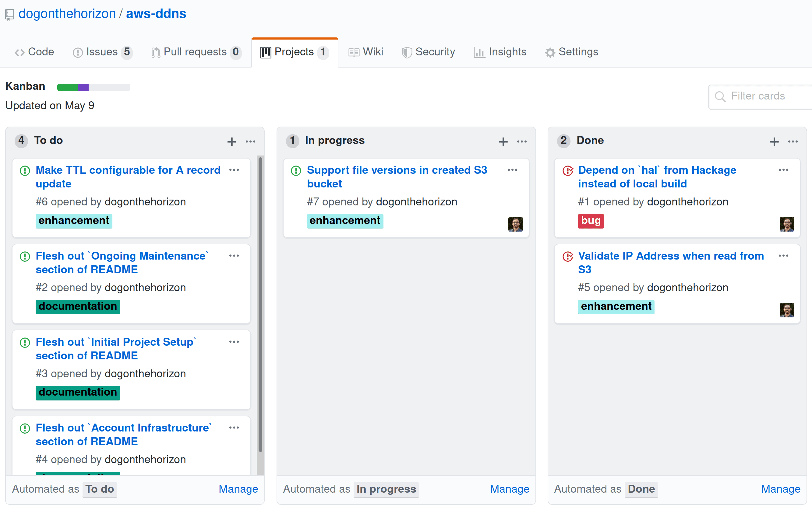Image resolution: width=812 pixels, height=510 pixels.
Task: Open issue Flesh out Initial Project Setup
Action: pyautogui.click(x=116, y=349)
